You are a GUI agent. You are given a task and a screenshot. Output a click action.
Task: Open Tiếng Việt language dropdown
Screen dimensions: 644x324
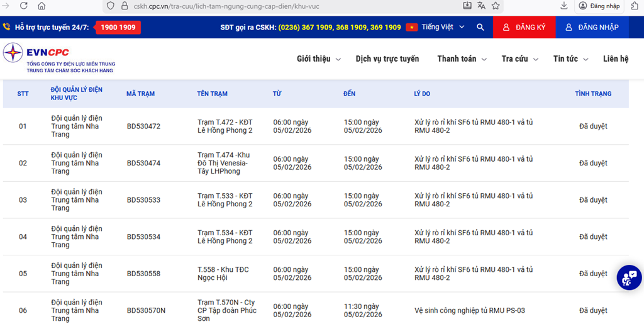[x=436, y=27]
